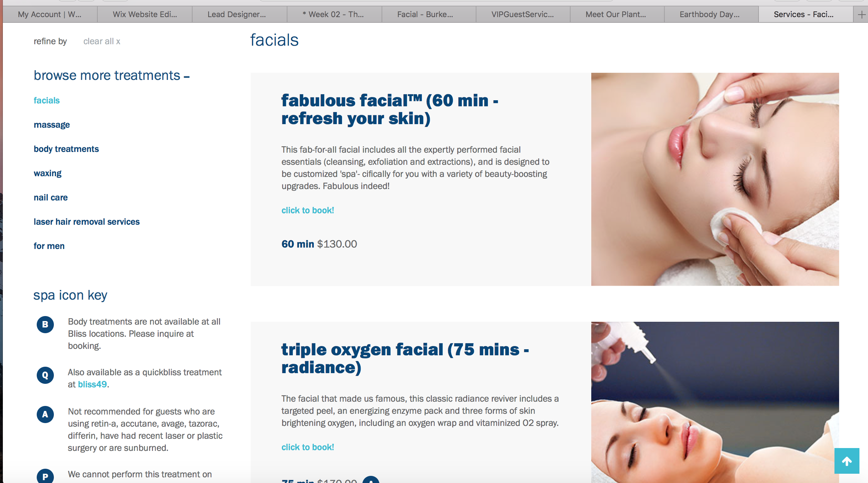This screenshot has height=483, width=868.
Task: Click the P icon in spa icon key
Action: coord(45,477)
